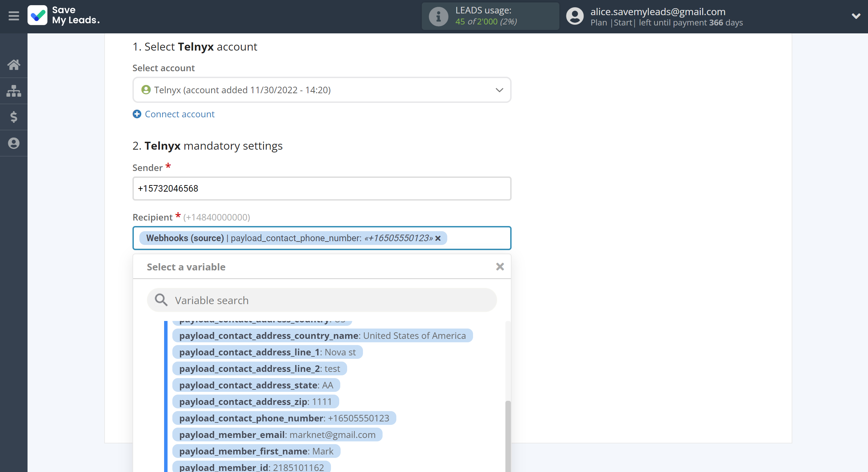Select variable payload_contact_phone_number in list
868x472 pixels.
(x=284, y=418)
